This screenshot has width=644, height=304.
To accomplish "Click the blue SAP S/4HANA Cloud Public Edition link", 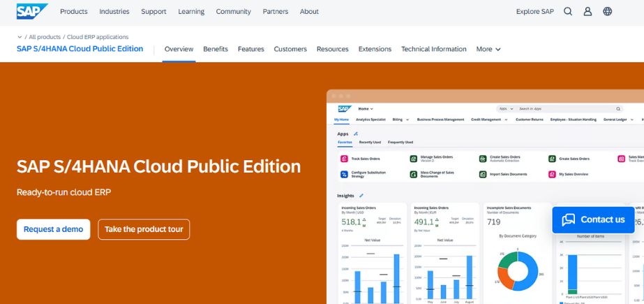I will [x=80, y=48].
